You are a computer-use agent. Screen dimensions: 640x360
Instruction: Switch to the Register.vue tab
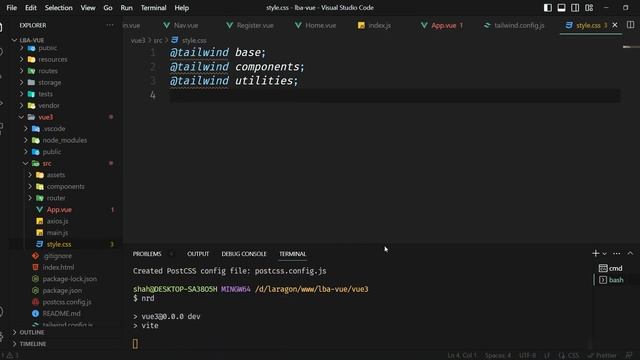(250, 25)
